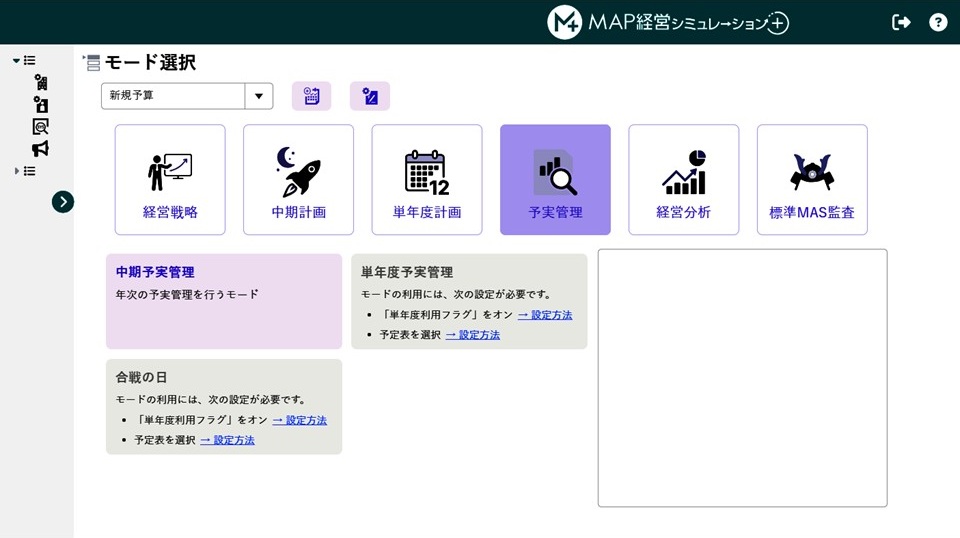The width and height of the screenshot is (960, 538).
Task: Click the magnifier search icon in sidebar
Action: pyautogui.click(x=40, y=127)
